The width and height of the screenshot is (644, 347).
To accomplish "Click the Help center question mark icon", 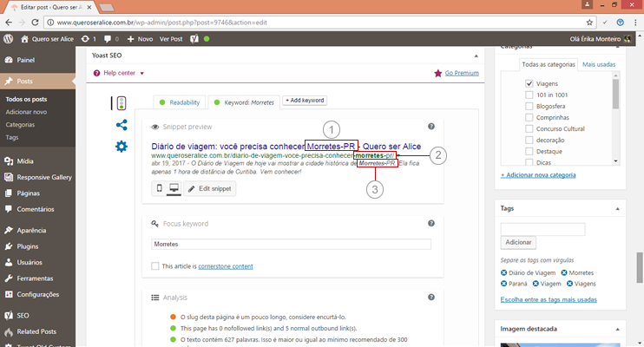I will pos(96,73).
